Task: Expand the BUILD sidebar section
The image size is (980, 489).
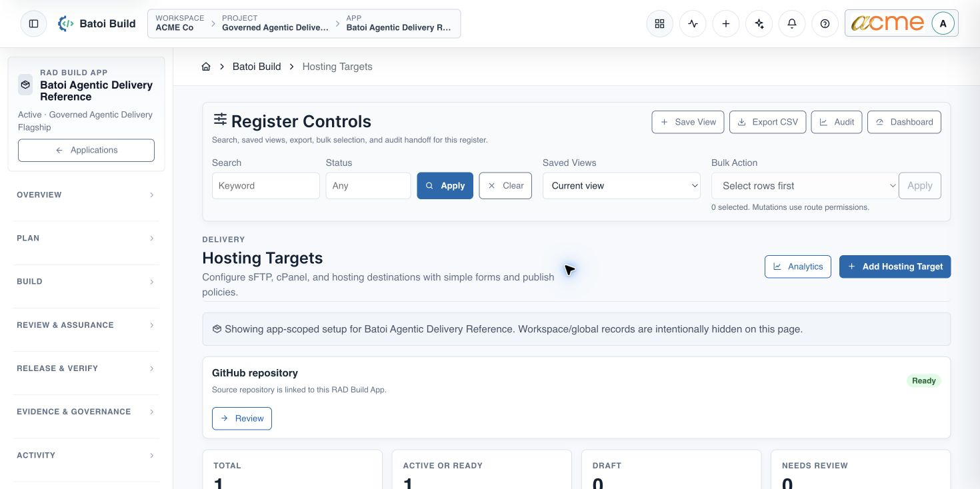Action: [86, 282]
